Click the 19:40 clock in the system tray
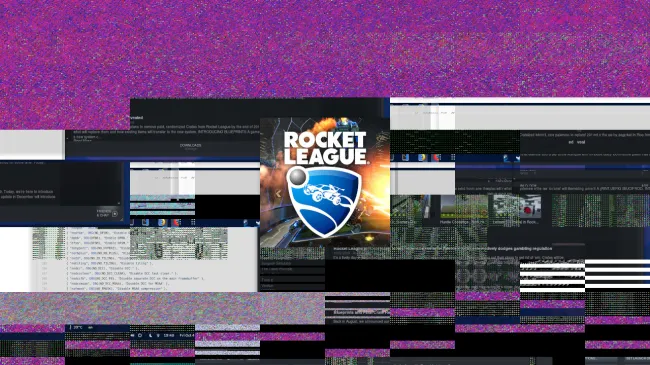This screenshot has height=365, width=650. coord(169,335)
